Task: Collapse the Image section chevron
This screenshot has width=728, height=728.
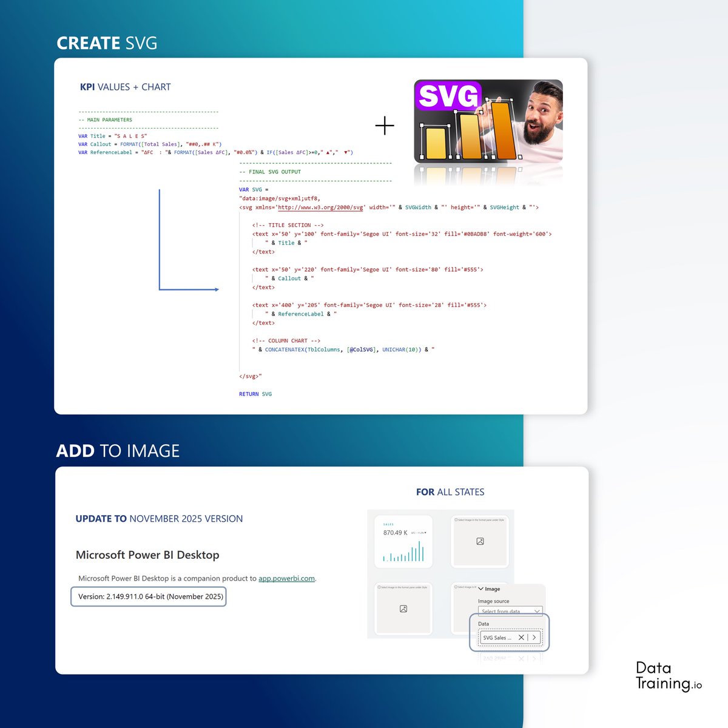Action: click(481, 589)
